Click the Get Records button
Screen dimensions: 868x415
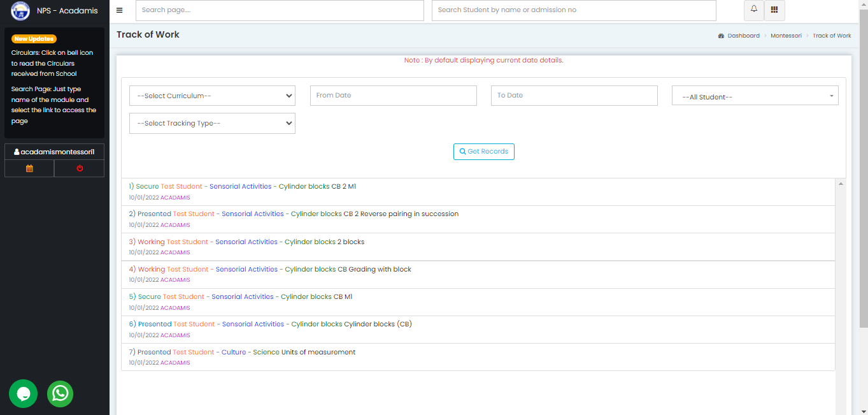(484, 152)
